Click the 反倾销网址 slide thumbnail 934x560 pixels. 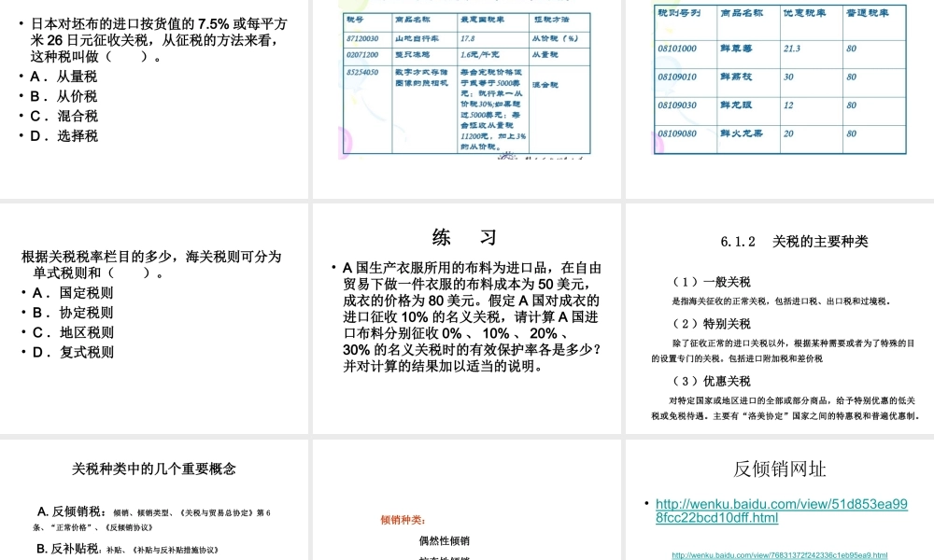pyautogui.click(x=778, y=469)
